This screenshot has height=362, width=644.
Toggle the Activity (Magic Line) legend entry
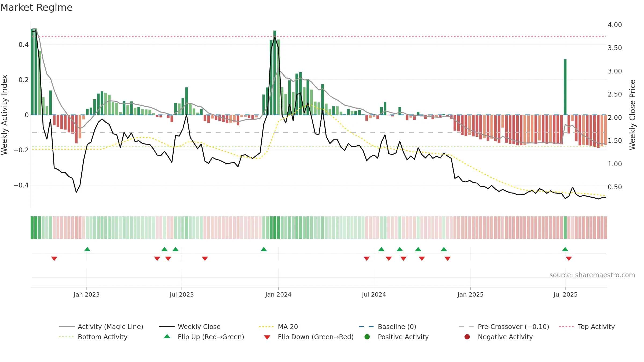[x=101, y=327]
